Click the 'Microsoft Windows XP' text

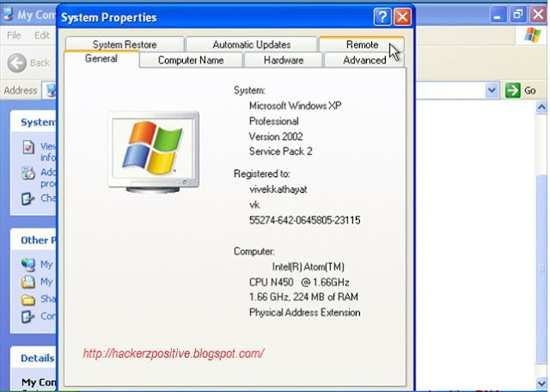295,106
